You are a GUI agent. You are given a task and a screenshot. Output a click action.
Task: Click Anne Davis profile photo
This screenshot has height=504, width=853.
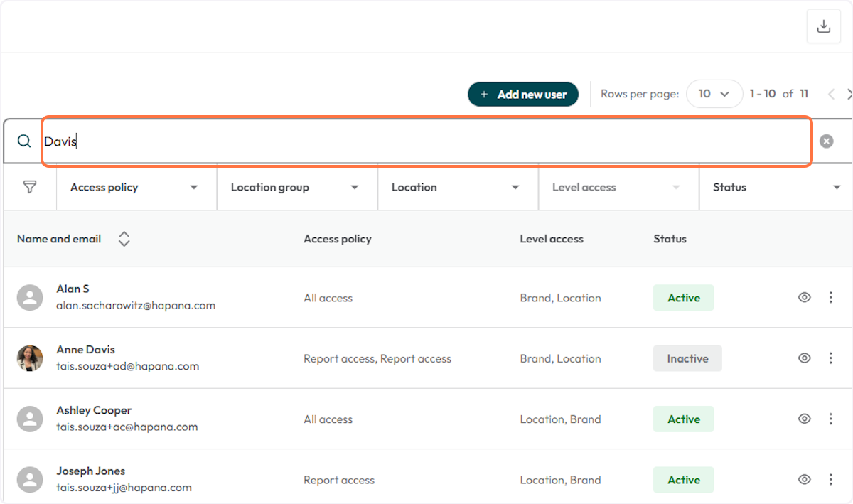(x=30, y=358)
